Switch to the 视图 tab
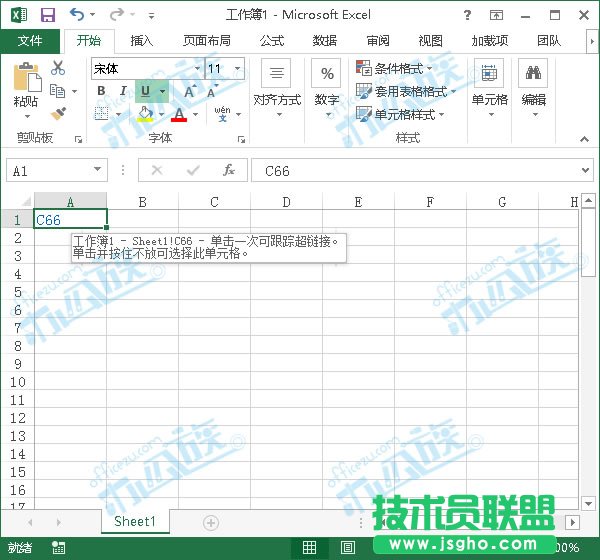600x560 pixels. coord(430,41)
